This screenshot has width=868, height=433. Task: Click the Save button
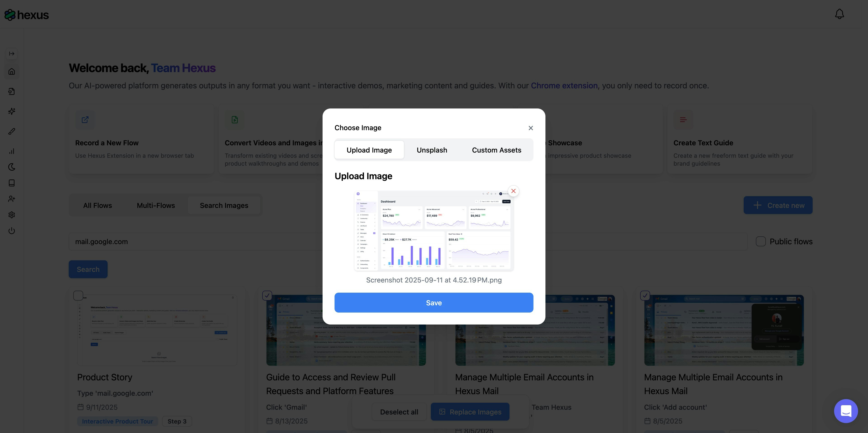434,303
